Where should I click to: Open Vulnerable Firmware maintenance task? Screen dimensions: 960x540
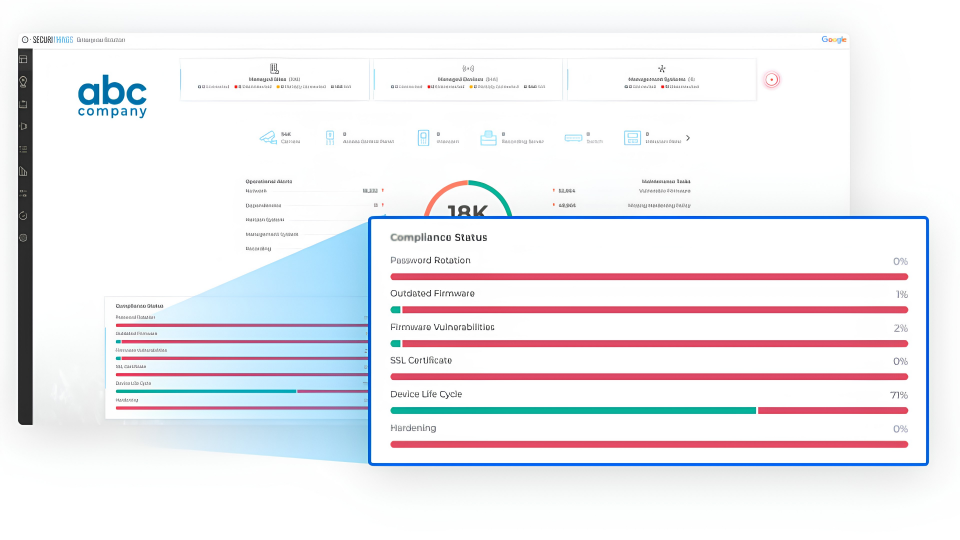(664, 191)
